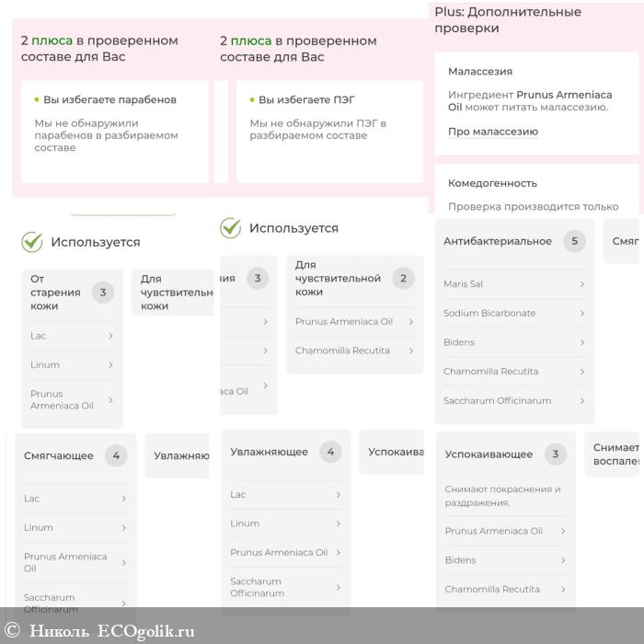Click the Вы избегаете ПЭГ item
This screenshot has height=644, width=644.
306,99
